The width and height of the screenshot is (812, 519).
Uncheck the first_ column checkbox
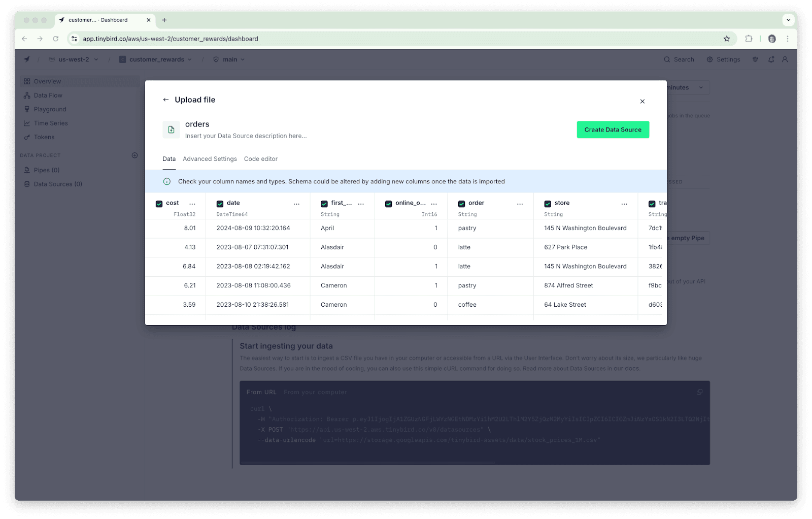click(x=324, y=204)
